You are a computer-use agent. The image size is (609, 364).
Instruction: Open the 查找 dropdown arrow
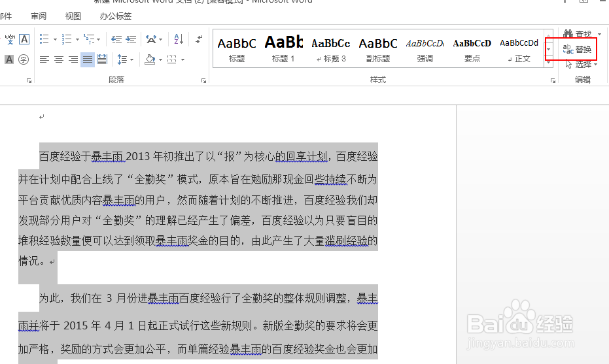click(599, 34)
